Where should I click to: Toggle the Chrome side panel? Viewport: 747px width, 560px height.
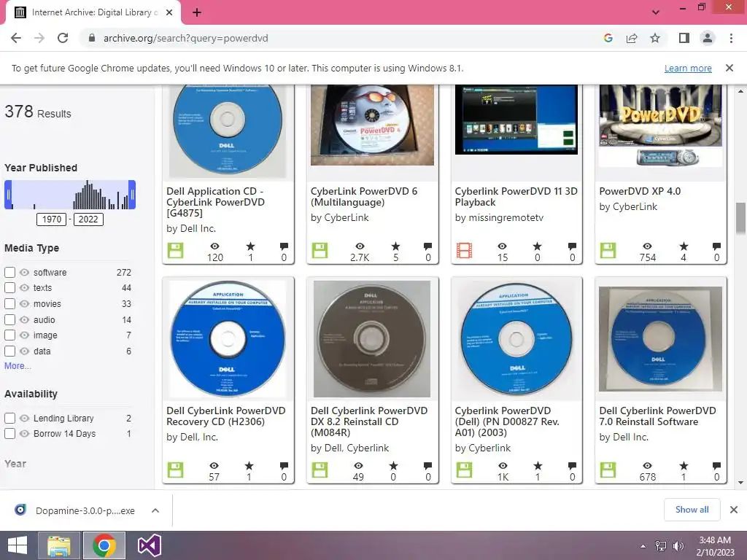[684, 38]
